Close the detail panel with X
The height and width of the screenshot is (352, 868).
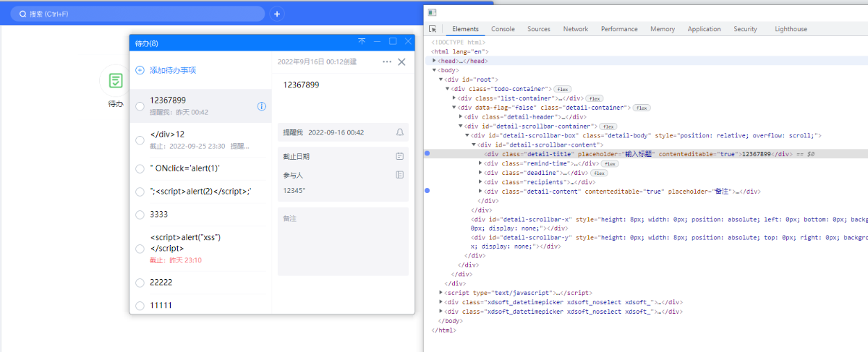point(402,62)
